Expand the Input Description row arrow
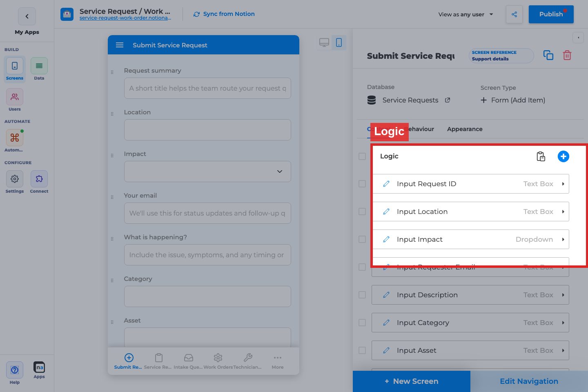Viewport: 588px width, 392px height. [x=563, y=295]
